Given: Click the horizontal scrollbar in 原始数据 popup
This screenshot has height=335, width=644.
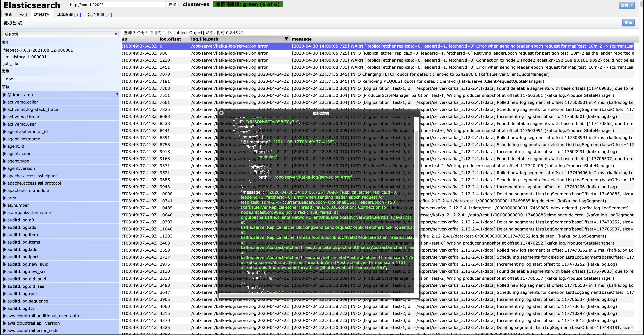Looking at the screenshot, I should (305, 296).
